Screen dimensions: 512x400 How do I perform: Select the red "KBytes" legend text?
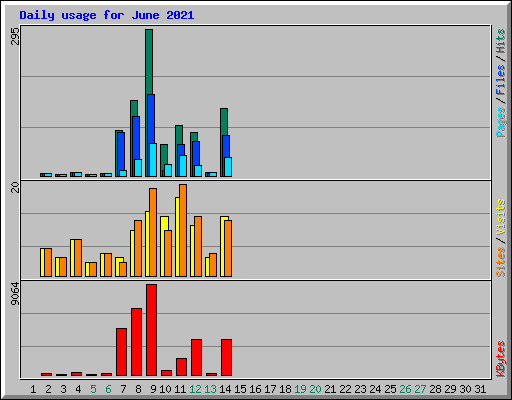click(500, 359)
